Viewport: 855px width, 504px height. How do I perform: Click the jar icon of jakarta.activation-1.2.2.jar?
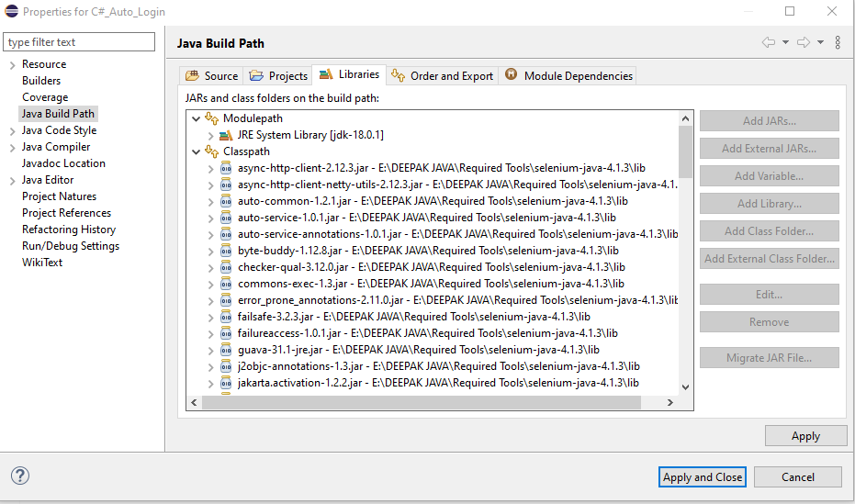(226, 383)
